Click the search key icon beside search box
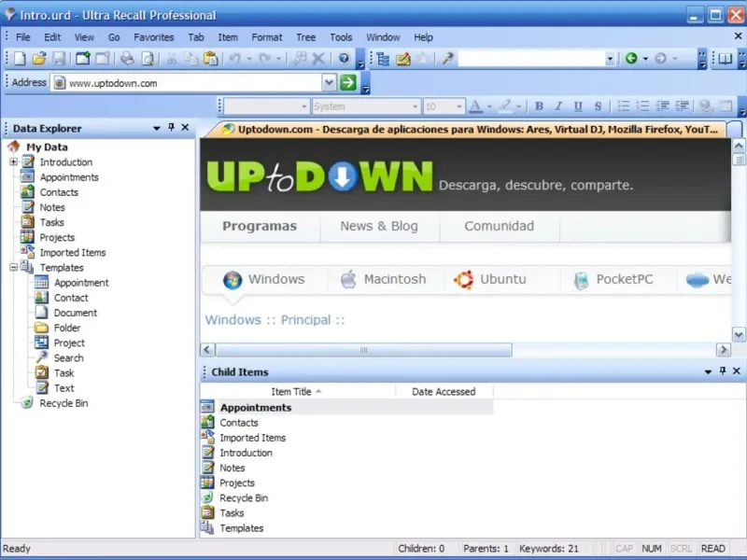The image size is (747, 560). tap(447, 59)
